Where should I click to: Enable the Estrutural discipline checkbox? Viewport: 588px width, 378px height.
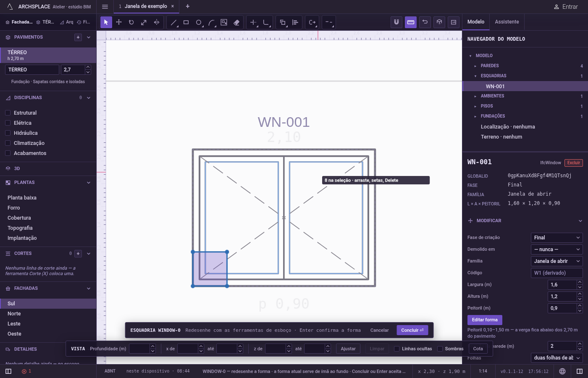pyautogui.click(x=8, y=113)
